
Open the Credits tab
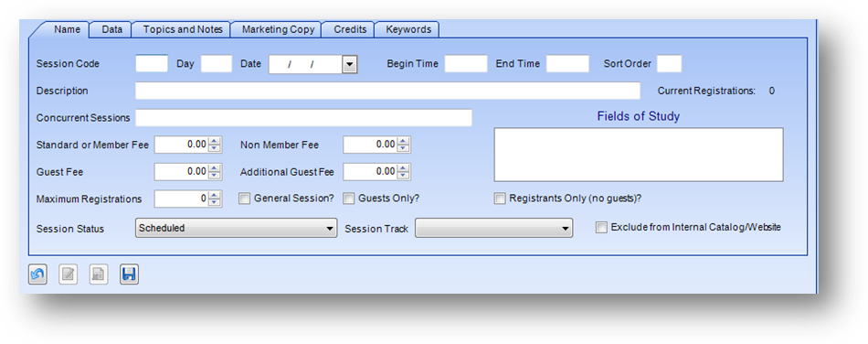pos(350,29)
